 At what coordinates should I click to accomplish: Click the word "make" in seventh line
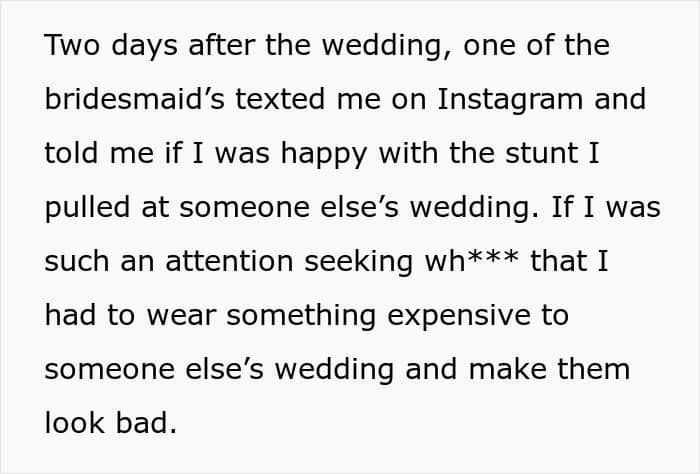pyautogui.click(x=507, y=370)
